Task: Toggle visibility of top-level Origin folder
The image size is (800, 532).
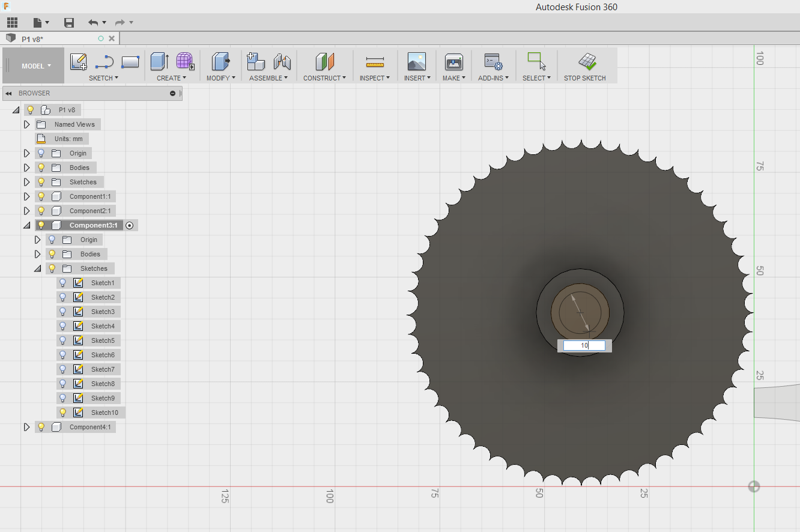Action: click(41, 153)
